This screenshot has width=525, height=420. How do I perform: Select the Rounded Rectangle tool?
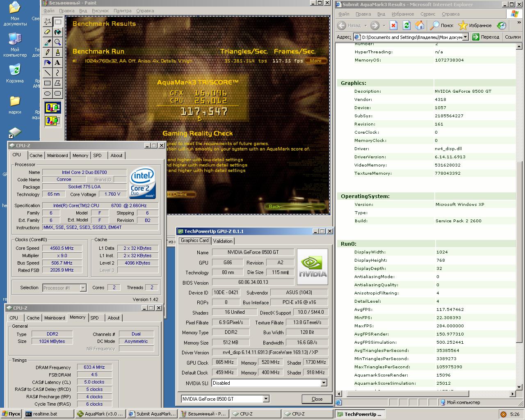point(58,94)
